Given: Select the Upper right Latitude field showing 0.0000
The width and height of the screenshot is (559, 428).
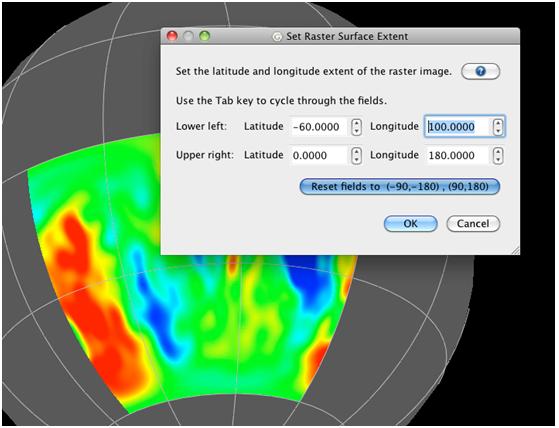Looking at the screenshot, I should click(x=320, y=156).
